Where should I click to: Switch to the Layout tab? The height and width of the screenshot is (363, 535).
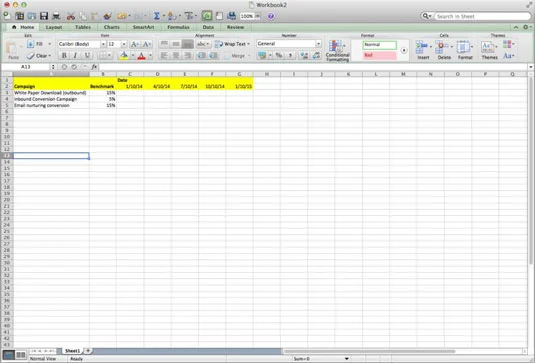click(54, 27)
